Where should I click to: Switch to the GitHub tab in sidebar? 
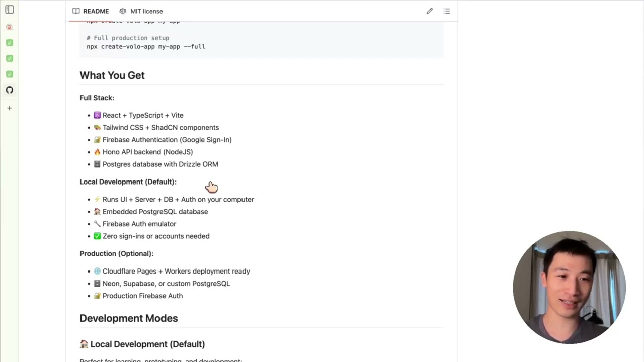click(9, 90)
